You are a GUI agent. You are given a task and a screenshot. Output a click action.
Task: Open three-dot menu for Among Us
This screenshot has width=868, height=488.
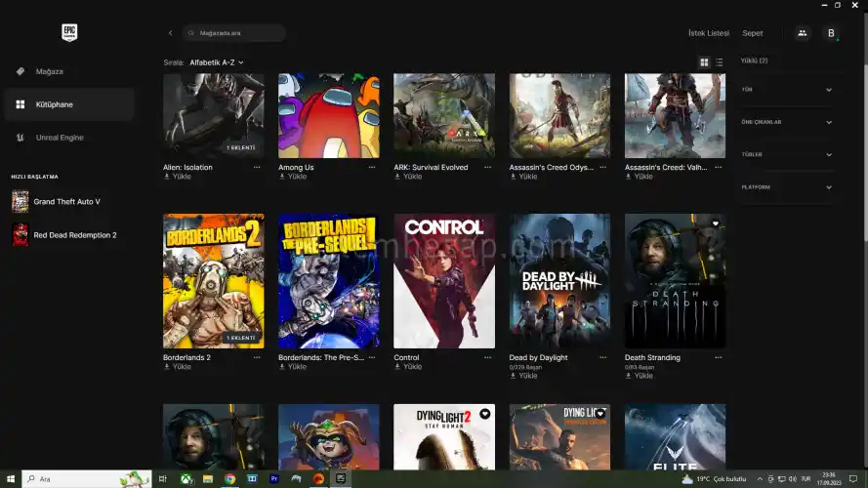tap(372, 167)
